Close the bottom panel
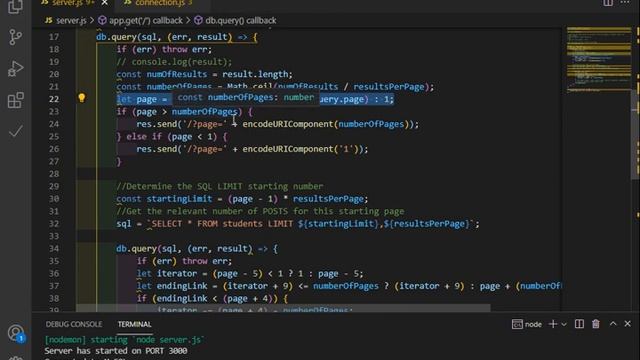The image size is (640, 360). pyautogui.click(x=627, y=324)
